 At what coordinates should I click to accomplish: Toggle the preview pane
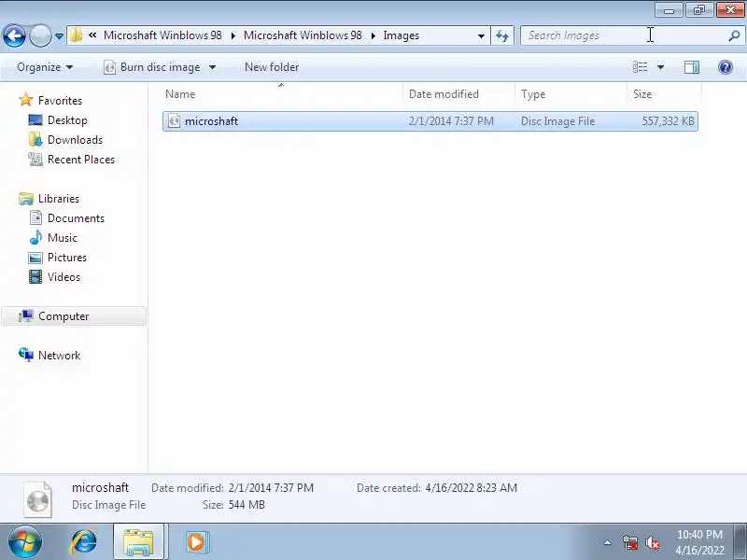692,67
